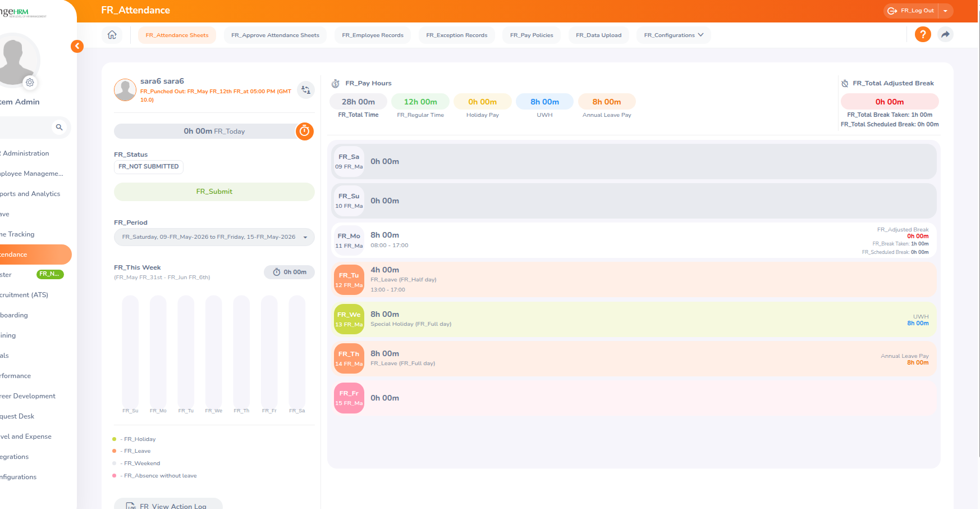Click the switch employee icon

(x=306, y=89)
